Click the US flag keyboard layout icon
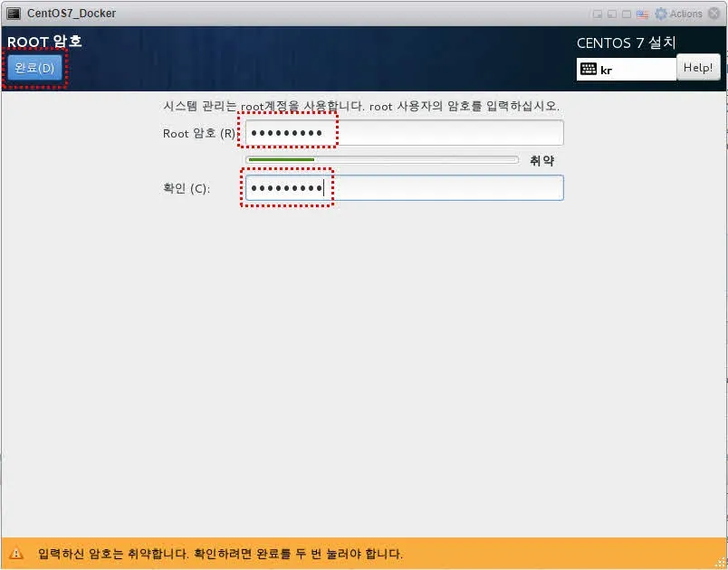The image size is (728, 570). [642, 14]
